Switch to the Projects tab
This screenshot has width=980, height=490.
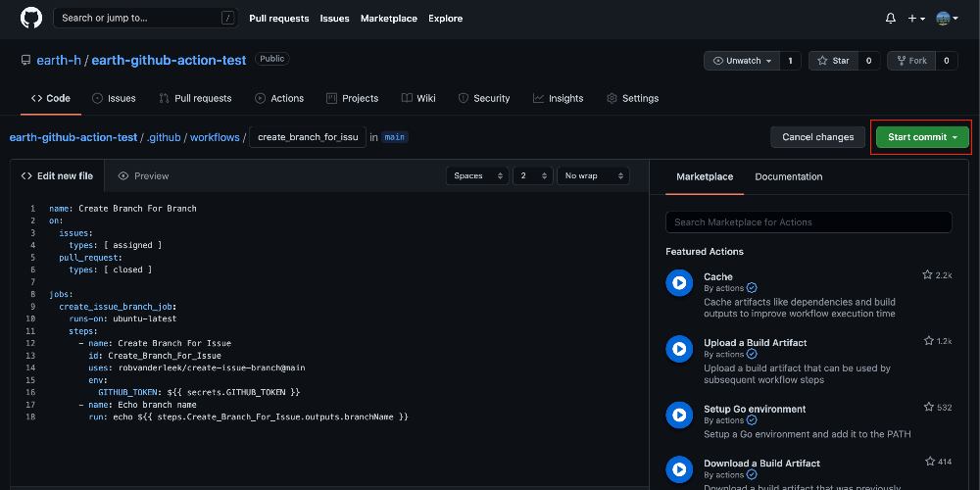pos(352,98)
